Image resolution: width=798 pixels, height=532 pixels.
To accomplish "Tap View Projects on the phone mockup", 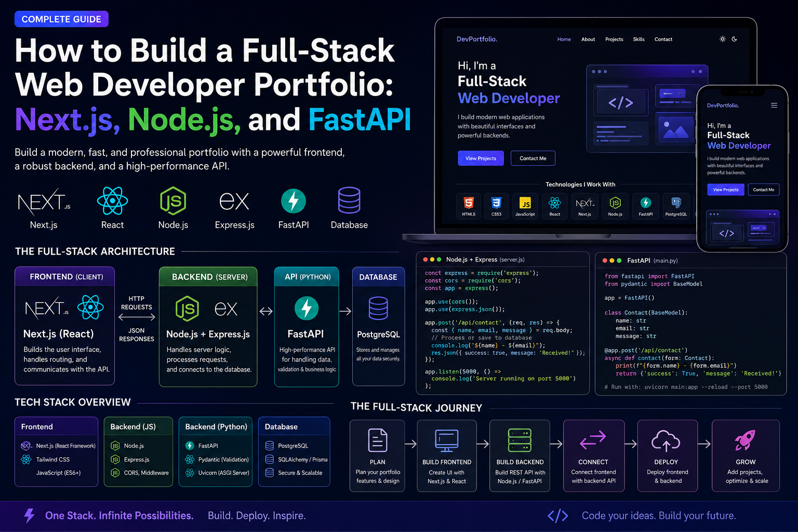I will [726, 190].
